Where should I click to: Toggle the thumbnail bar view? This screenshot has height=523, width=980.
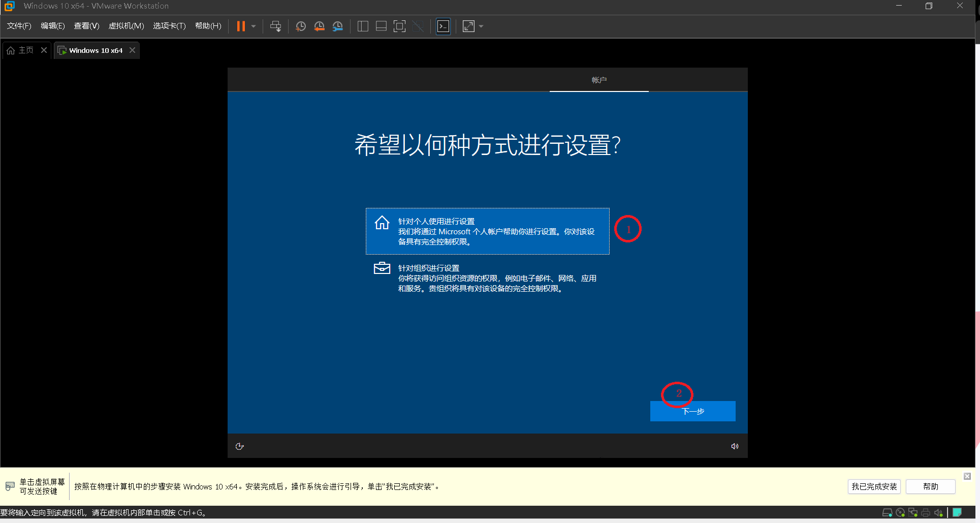point(381,26)
